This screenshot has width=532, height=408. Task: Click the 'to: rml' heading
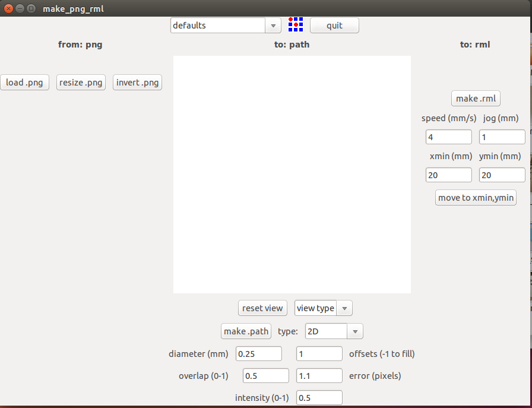tap(475, 45)
